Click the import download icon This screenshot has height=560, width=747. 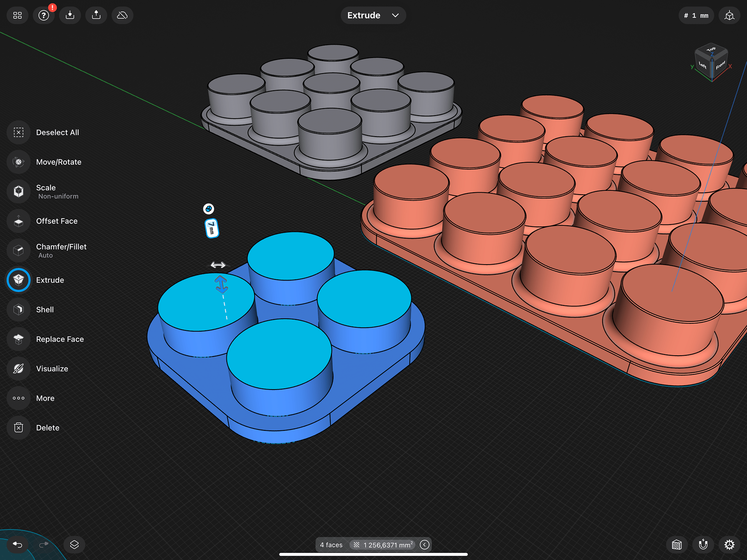[x=70, y=15]
